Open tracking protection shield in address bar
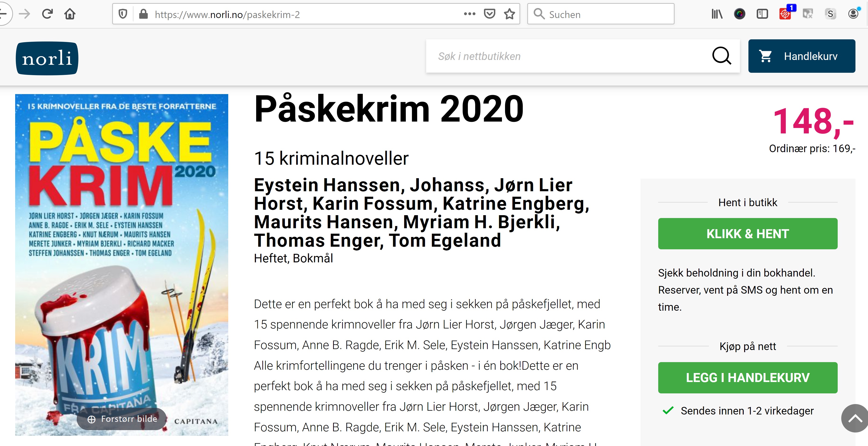 click(123, 14)
